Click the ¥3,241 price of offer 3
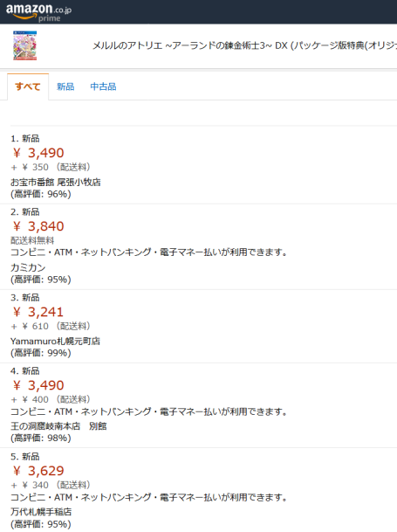 pyautogui.click(x=38, y=312)
